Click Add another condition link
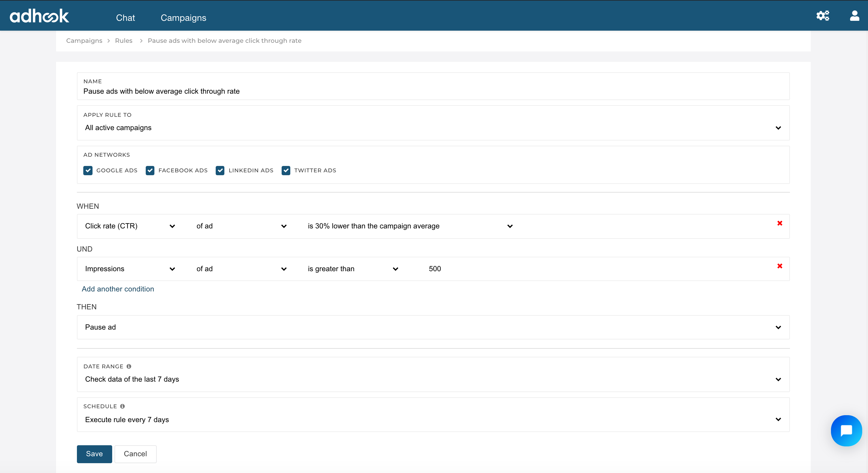This screenshot has width=868, height=473. pos(118,289)
